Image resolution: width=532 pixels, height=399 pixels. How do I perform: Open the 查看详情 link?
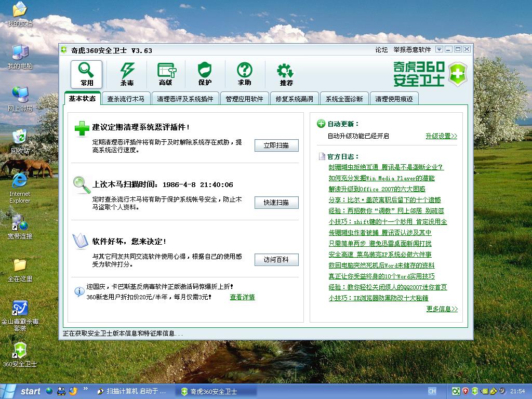[242, 297]
